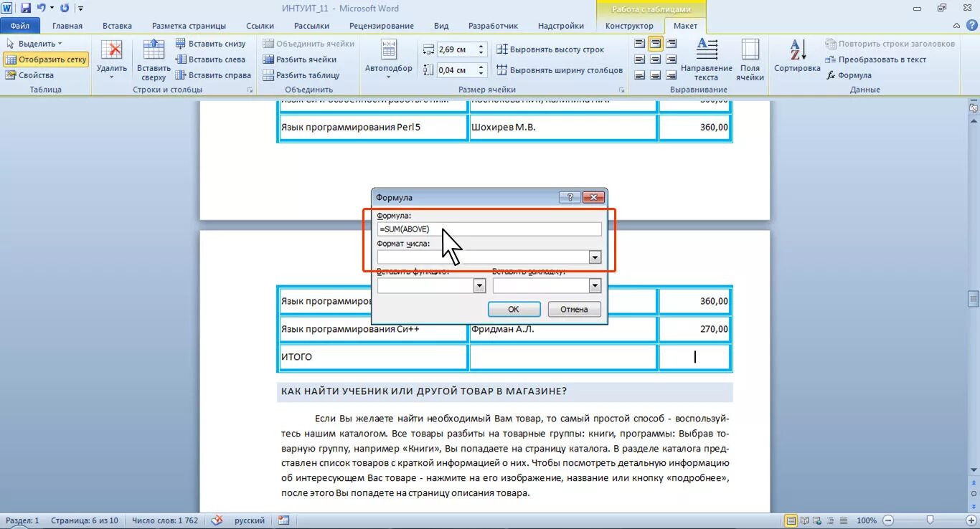Expand the Выделить dropdown
This screenshot has width=980, height=529.
tap(34, 44)
